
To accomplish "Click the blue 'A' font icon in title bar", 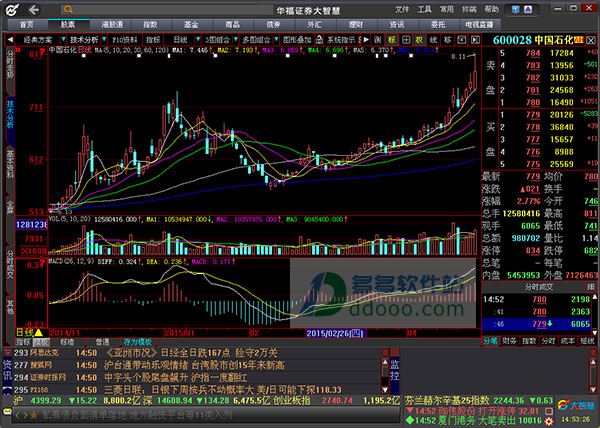I will point(528,10).
